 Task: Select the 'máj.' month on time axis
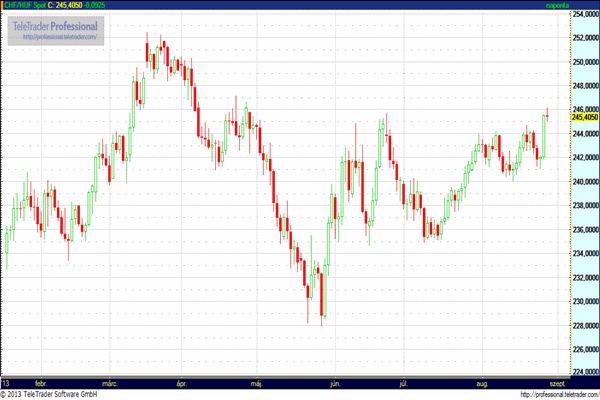[254, 383]
